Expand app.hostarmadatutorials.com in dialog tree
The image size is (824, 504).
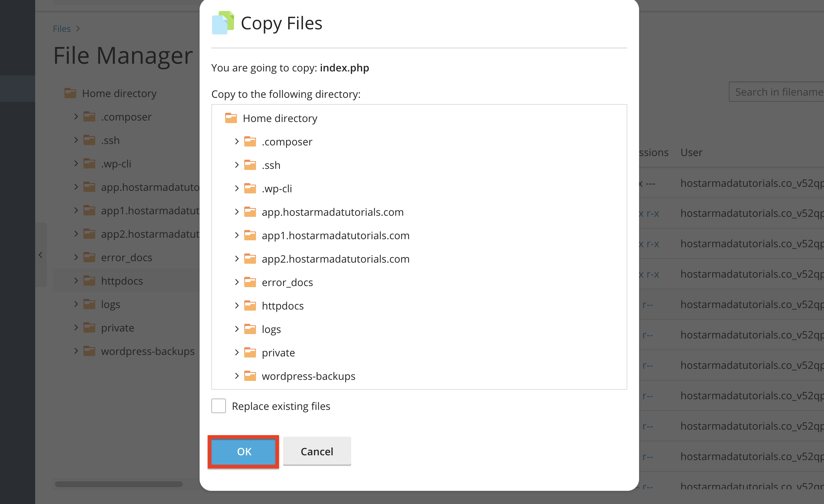[x=237, y=212]
